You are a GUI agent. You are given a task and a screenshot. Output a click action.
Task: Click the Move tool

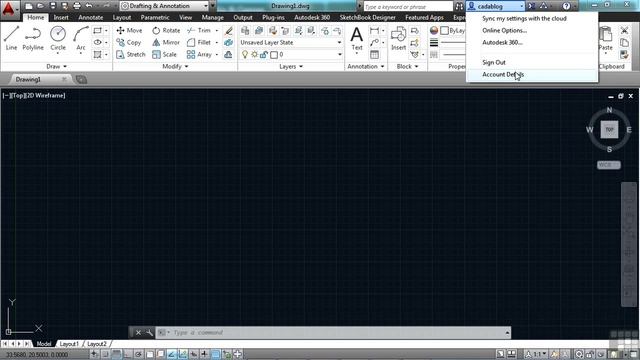[129, 31]
